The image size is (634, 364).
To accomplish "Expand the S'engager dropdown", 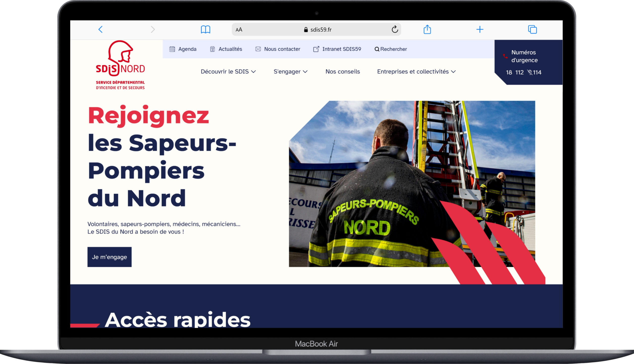I will (290, 72).
